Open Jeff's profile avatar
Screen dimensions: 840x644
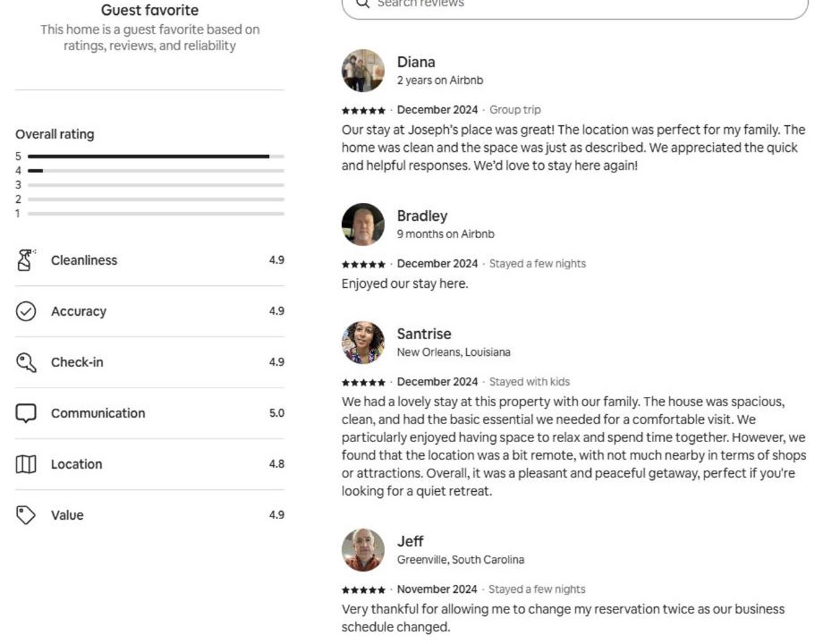pos(363,550)
